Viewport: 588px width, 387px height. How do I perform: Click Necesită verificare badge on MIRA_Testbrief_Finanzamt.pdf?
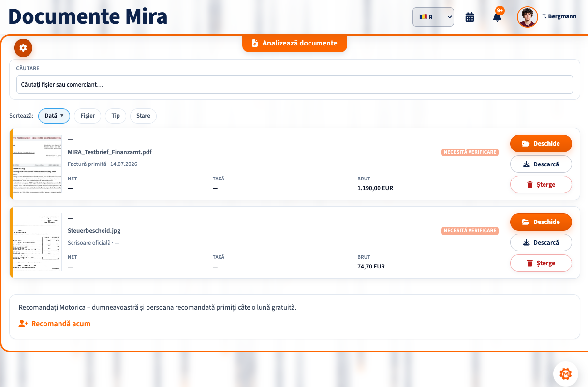point(470,152)
